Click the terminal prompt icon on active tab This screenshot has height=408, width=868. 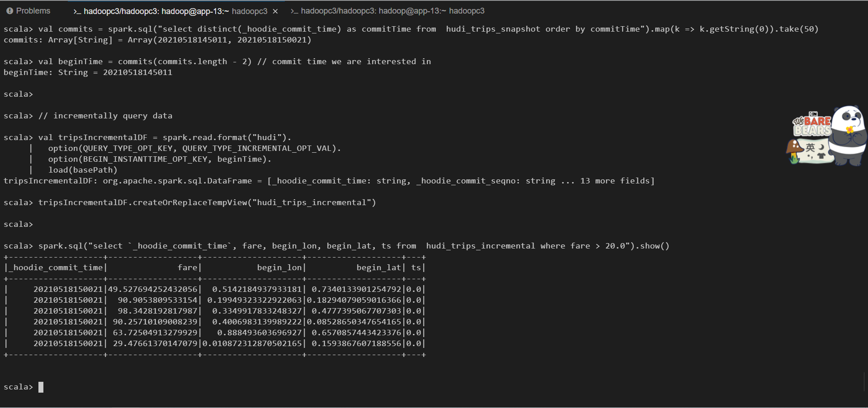coord(77,11)
